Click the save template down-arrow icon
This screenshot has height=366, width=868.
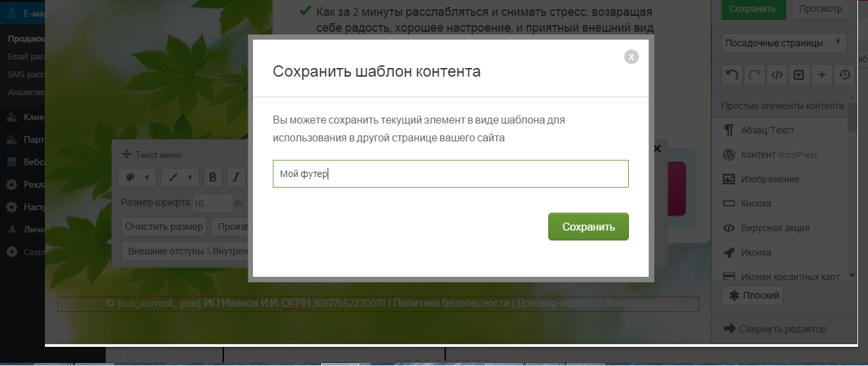point(799,75)
